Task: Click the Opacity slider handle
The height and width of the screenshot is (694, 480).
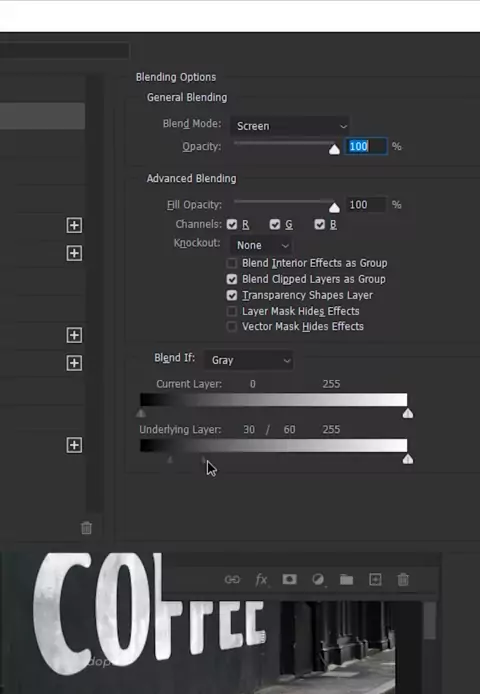Action: [334, 150]
